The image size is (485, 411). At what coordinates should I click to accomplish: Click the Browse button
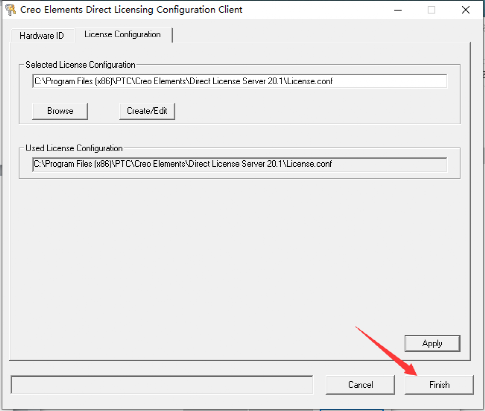coord(60,111)
